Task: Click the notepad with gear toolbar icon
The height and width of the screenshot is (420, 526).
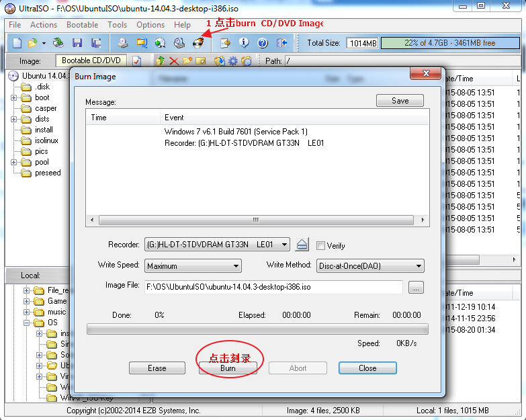Action: (x=225, y=43)
